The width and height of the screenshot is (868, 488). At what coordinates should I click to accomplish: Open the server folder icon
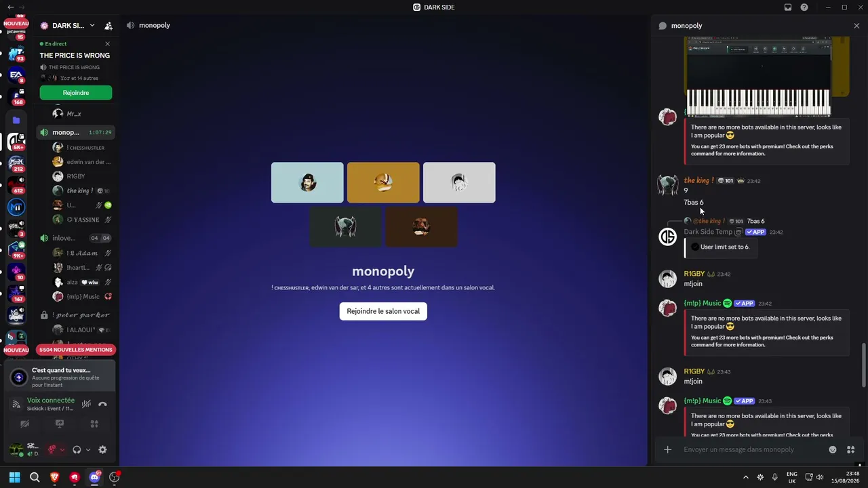[16, 121]
